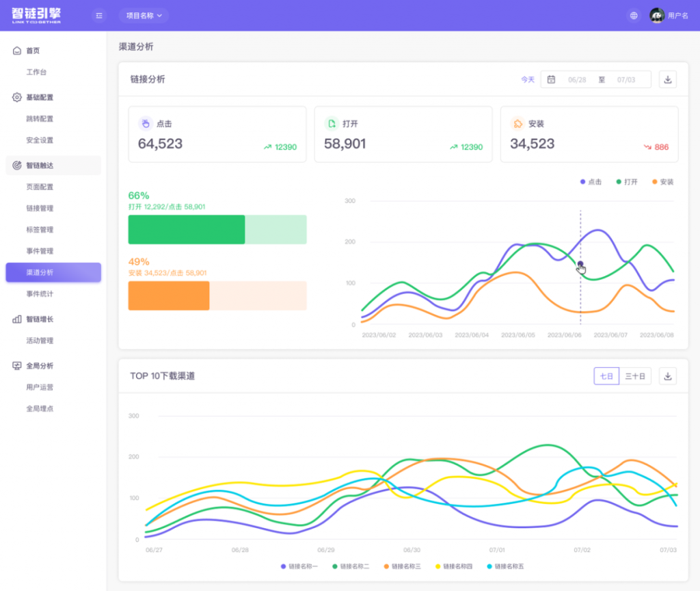This screenshot has height=591, width=700.
Task: Open 链接管理 in the sidebar
Action: 40,208
